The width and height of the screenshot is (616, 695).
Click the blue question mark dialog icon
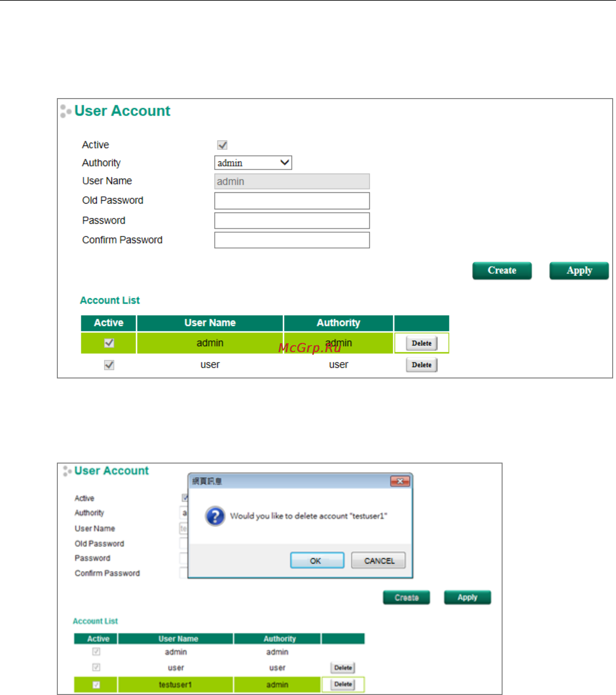click(215, 516)
